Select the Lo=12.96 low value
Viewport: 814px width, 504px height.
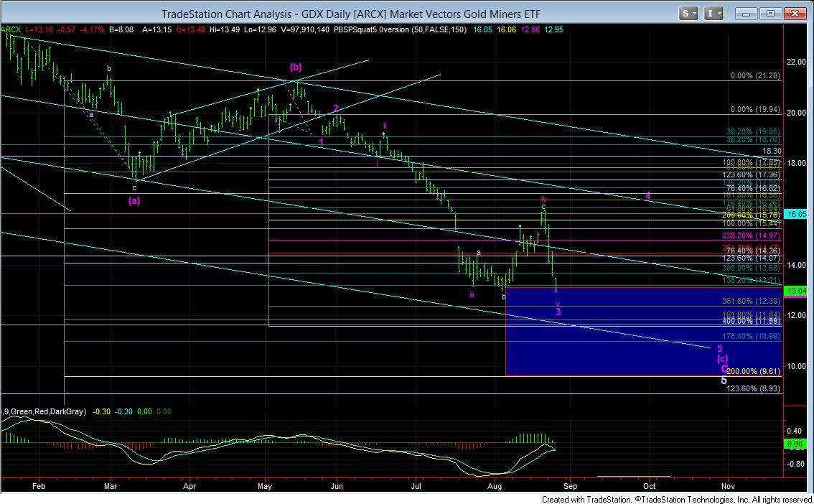[x=260, y=30]
